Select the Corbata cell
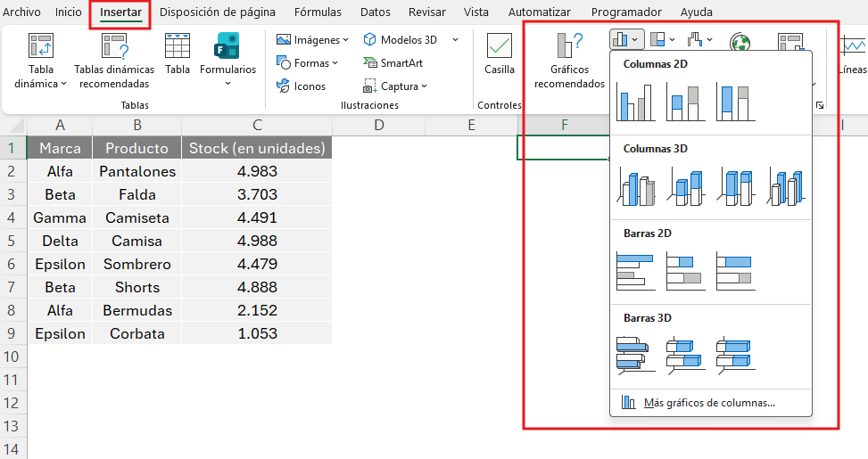This screenshot has height=459, width=868. click(136, 334)
